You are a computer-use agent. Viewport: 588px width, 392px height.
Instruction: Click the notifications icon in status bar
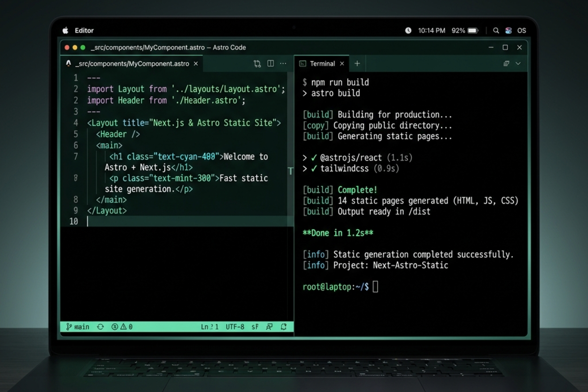pyautogui.click(x=284, y=327)
